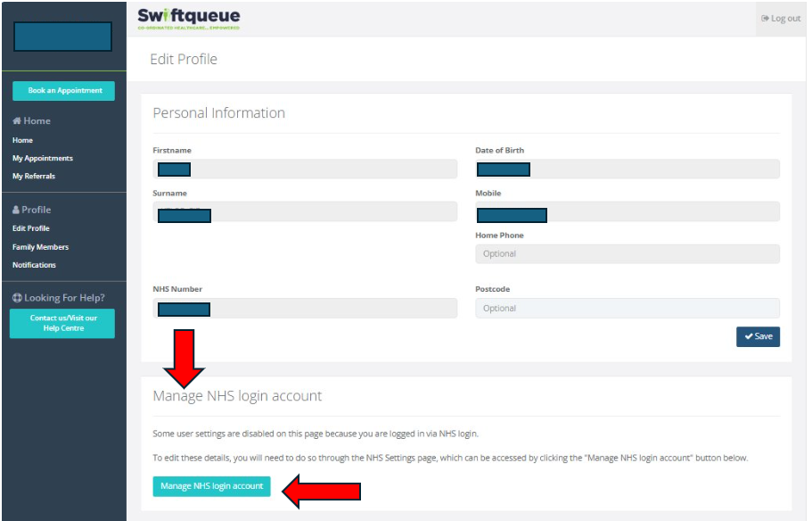812x521 pixels.
Task: Go to Home in the sidebar
Action: pos(22,140)
